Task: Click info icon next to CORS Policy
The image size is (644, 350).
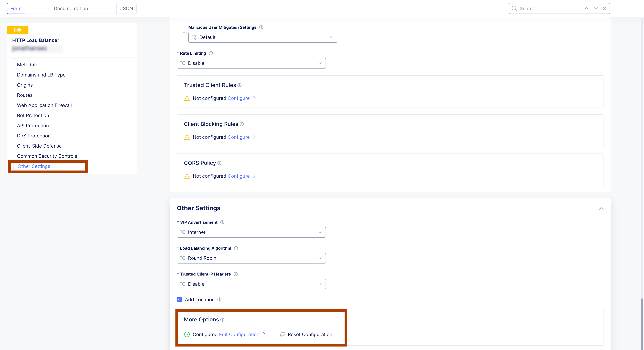Action: pyautogui.click(x=220, y=163)
